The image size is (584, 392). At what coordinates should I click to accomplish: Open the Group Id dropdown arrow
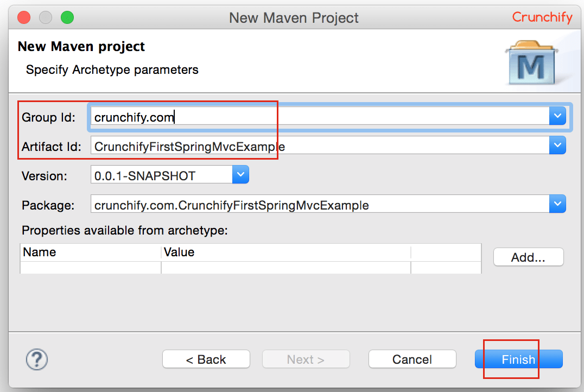click(x=557, y=116)
